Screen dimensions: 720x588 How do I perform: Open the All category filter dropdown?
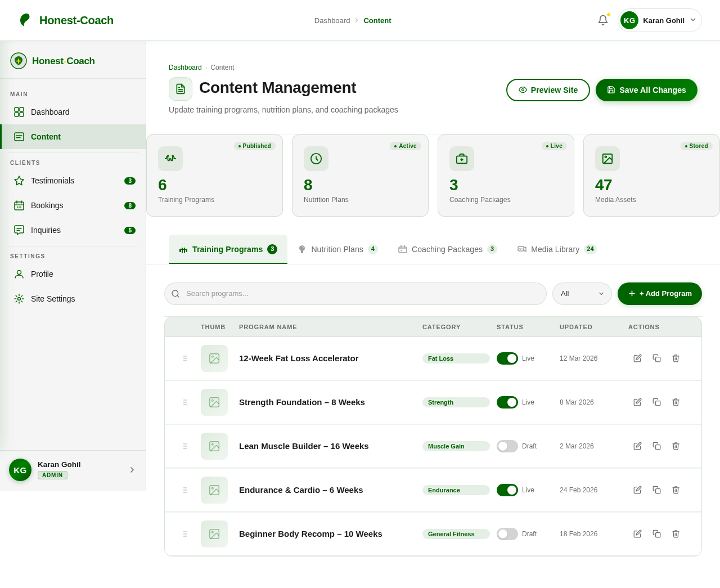point(582,293)
